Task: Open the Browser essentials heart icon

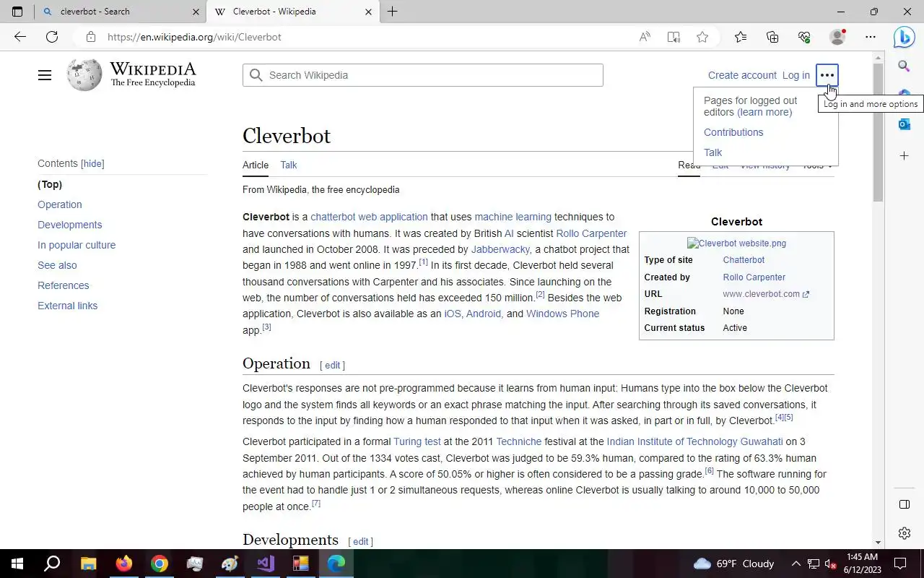Action: click(804, 37)
